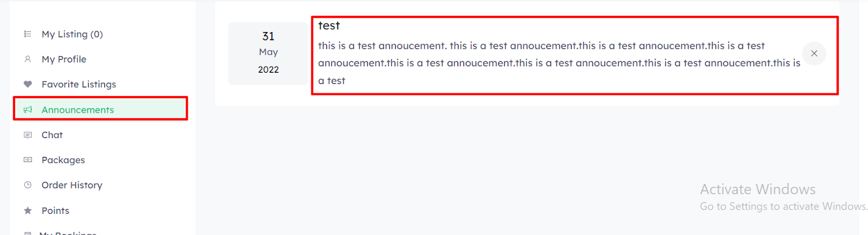Open Favorite Listings from sidebar
Image resolution: width=868 pixels, height=235 pixels.
(101, 84)
